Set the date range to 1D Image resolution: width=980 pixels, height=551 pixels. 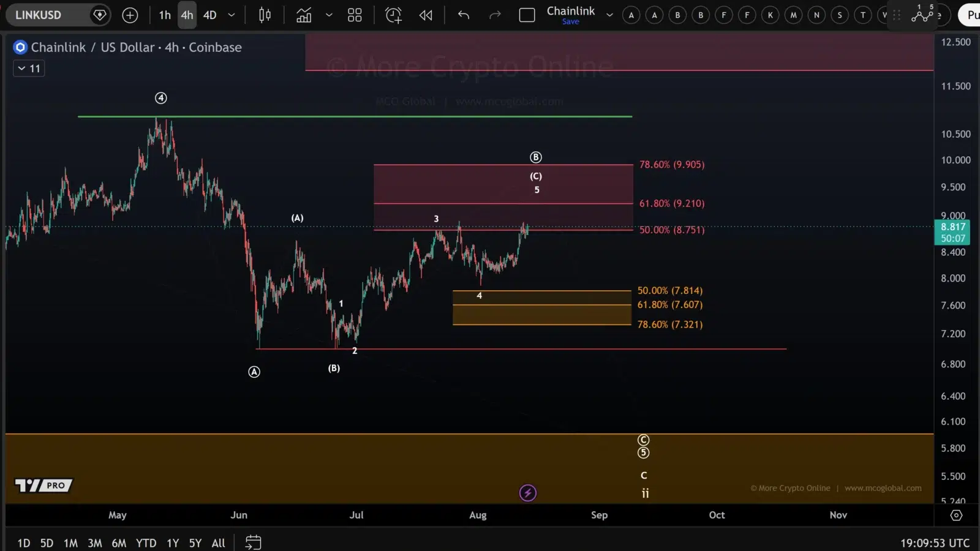click(23, 543)
